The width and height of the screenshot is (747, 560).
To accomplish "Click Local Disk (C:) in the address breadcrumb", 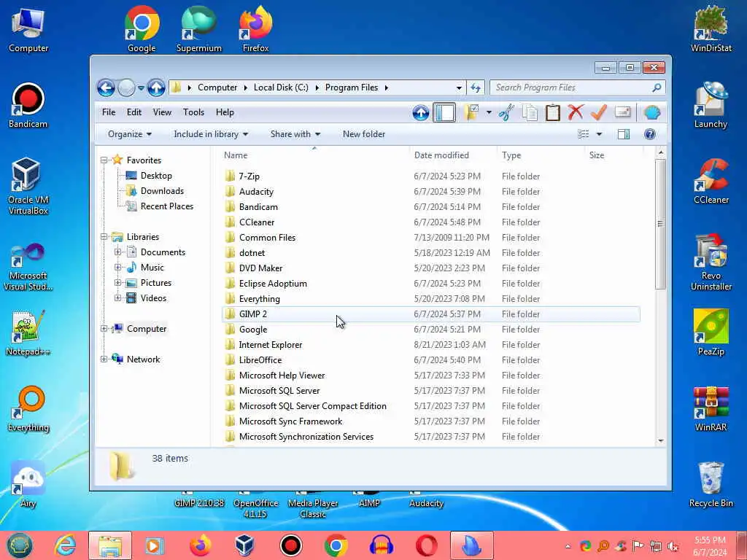I will 281,87.
